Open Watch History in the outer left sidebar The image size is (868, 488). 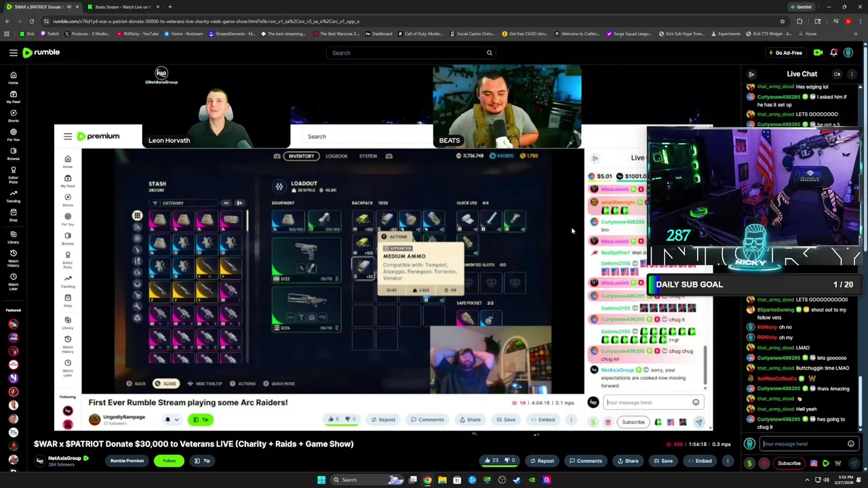[x=13, y=258]
